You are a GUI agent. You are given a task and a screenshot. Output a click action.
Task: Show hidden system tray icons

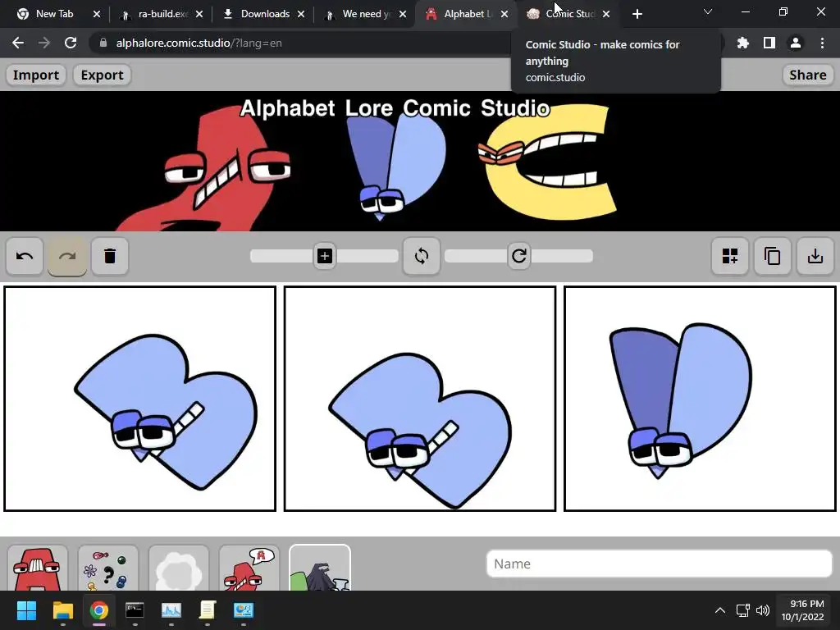coord(720,610)
